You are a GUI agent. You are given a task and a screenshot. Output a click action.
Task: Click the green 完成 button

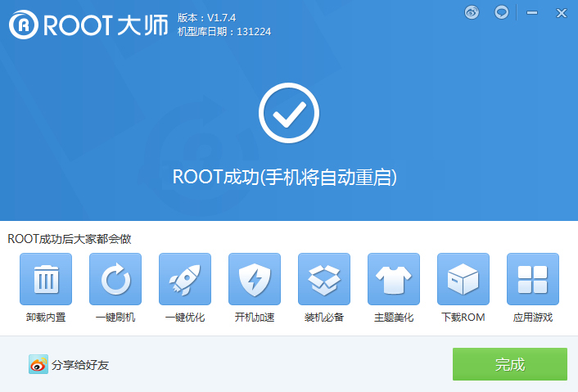[x=510, y=364]
